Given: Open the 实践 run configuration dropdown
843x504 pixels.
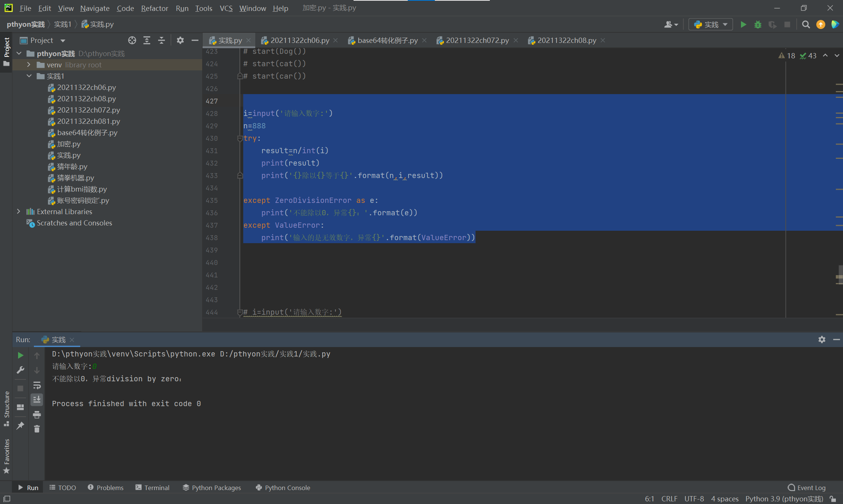Looking at the screenshot, I should [710, 24].
